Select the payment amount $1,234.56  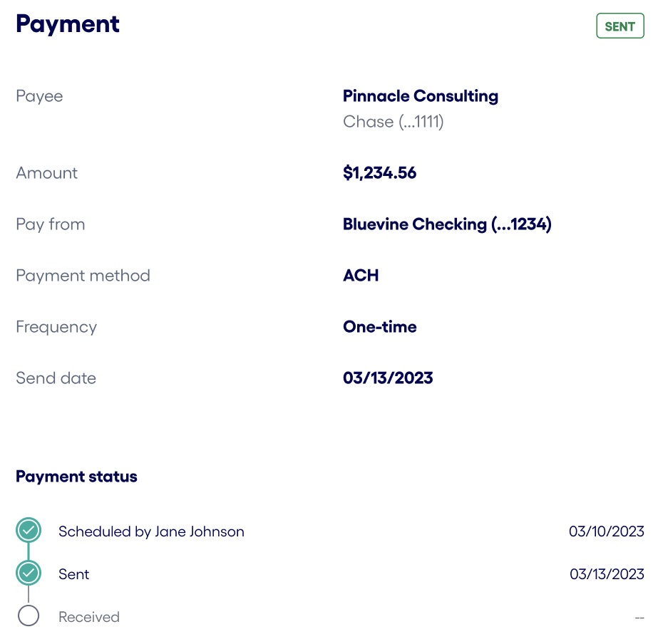click(x=380, y=172)
